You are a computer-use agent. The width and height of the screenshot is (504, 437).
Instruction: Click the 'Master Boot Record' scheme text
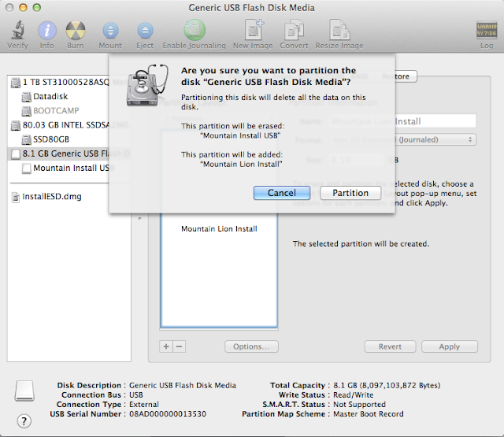tap(369, 414)
